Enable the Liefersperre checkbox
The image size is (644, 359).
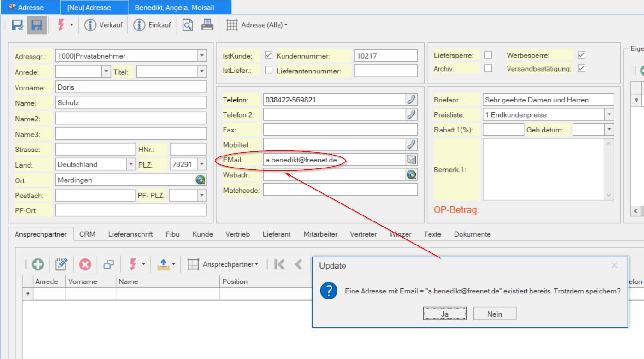[488, 55]
